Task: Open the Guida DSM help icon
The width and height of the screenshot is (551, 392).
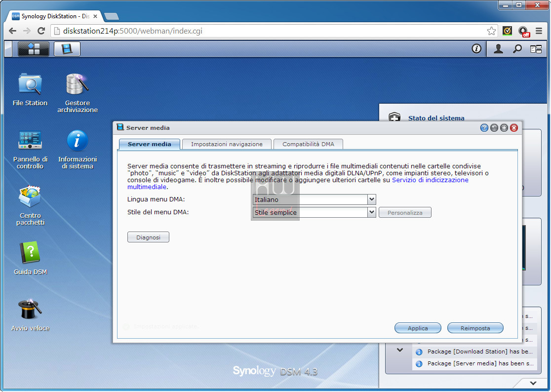Action: tap(30, 258)
